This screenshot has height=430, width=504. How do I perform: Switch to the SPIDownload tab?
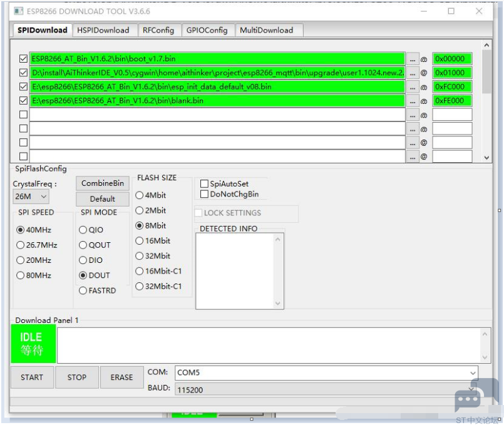[x=43, y=30]
